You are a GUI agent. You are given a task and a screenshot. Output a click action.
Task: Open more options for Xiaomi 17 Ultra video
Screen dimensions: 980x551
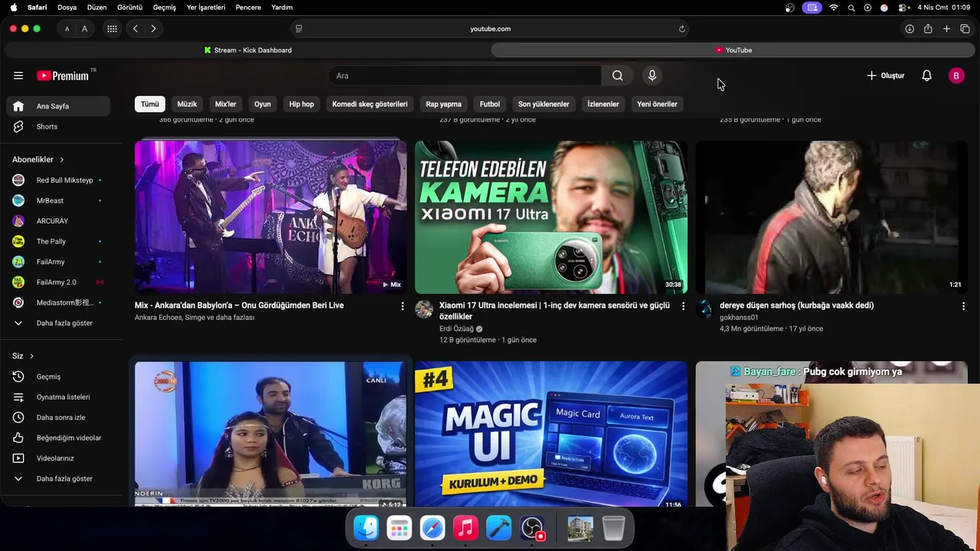pyautogui.click(x=683, y=306)
